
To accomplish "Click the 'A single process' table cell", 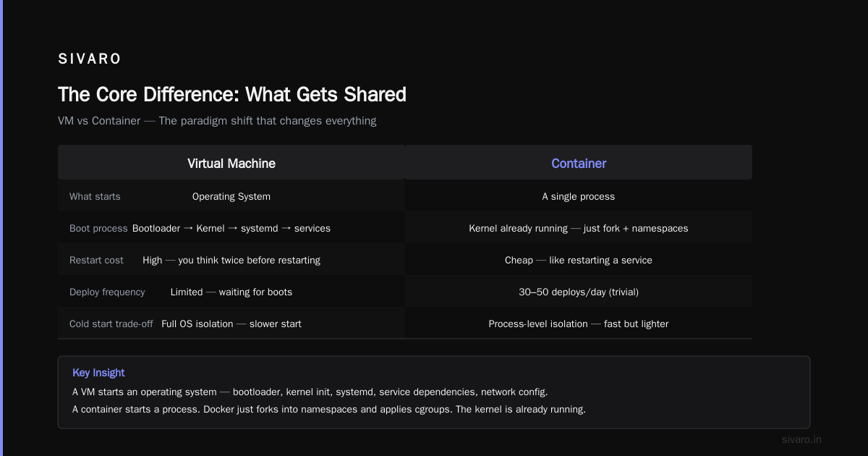I will point(579,197).
